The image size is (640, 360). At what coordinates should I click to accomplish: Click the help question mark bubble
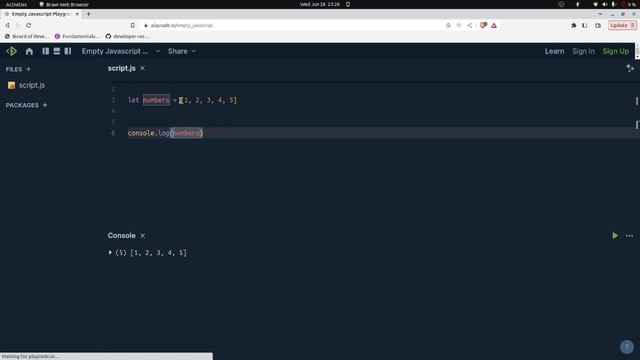click(627, 347)
